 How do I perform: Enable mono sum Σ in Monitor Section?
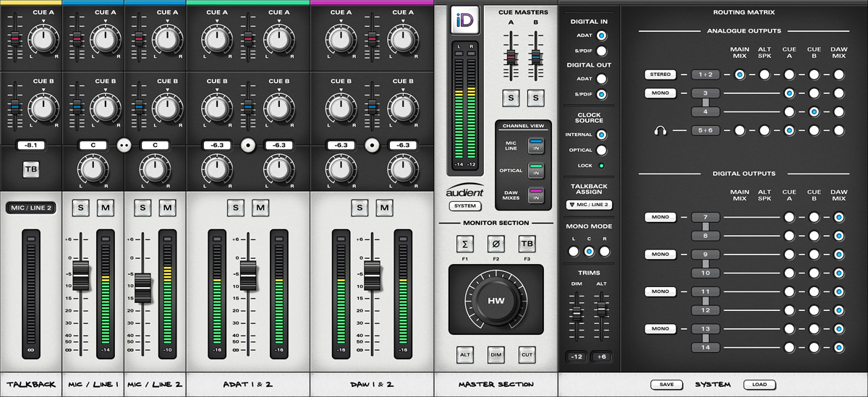[466, 244]
